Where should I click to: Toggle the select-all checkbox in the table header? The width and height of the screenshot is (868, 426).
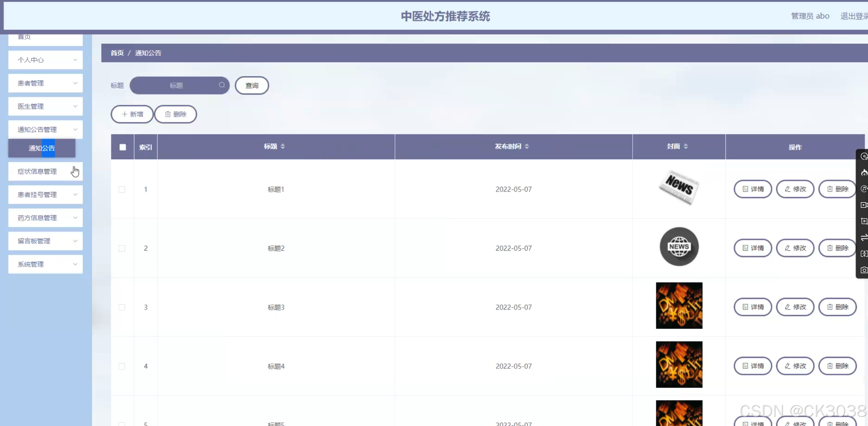pyautogui.click(x=122, y=147)
